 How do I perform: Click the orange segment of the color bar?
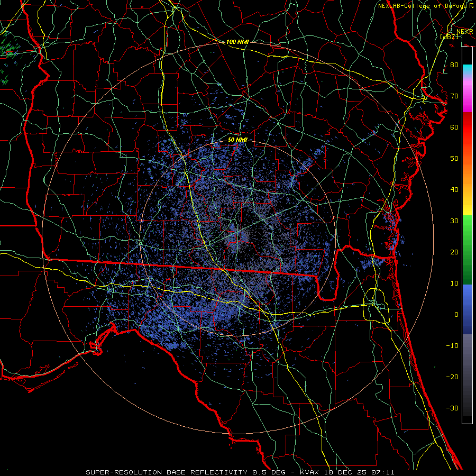[x=467, y=170]
